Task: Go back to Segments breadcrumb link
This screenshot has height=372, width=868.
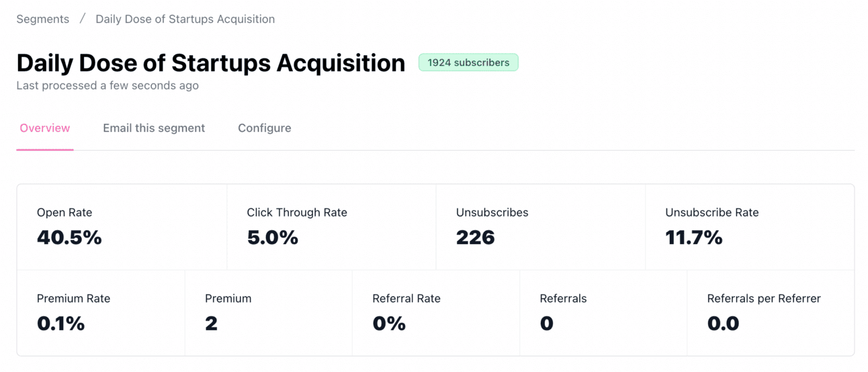Action: (43, 19)
